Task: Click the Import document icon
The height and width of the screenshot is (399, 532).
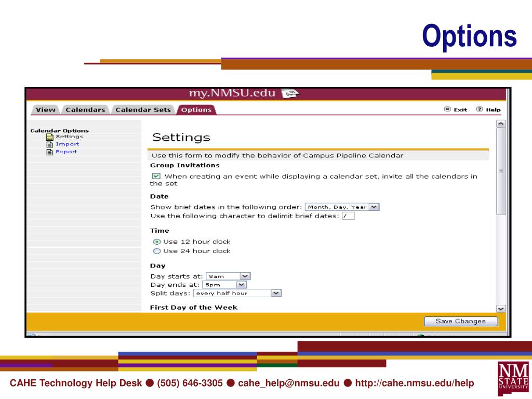Action: [50, 144]
